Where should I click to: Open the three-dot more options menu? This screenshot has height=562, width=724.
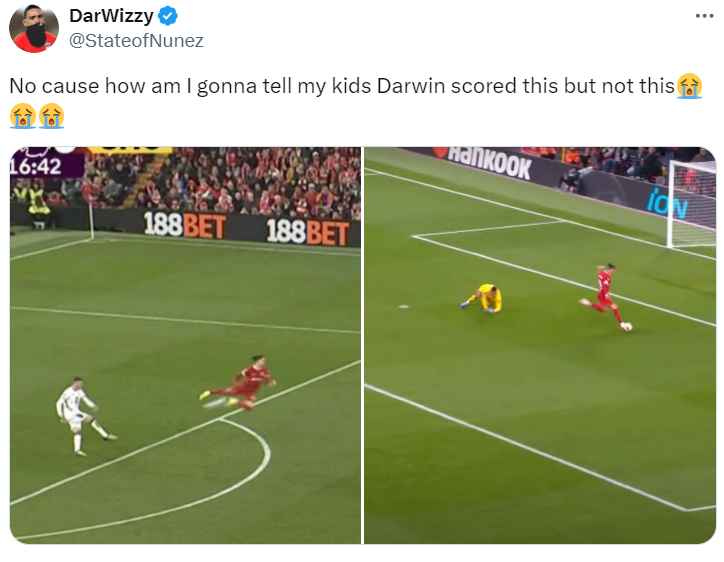pos(704,16)
